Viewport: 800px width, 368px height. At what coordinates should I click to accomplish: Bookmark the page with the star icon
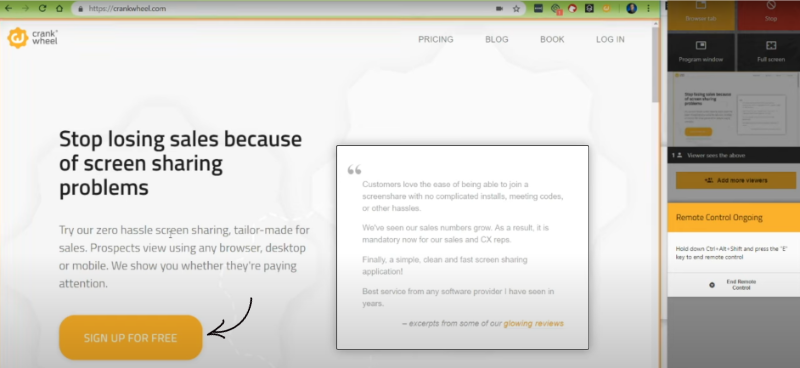516,9
